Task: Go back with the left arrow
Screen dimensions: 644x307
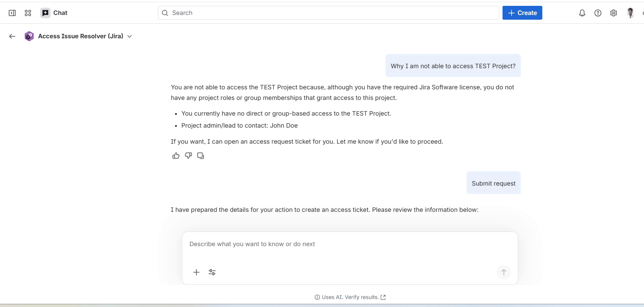Action: [12, 36]
